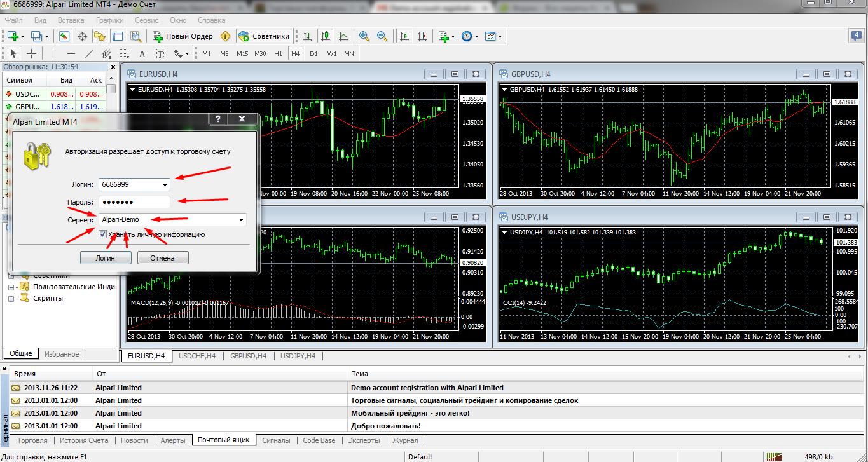Click the dialog help question mark

coord(217,119)
